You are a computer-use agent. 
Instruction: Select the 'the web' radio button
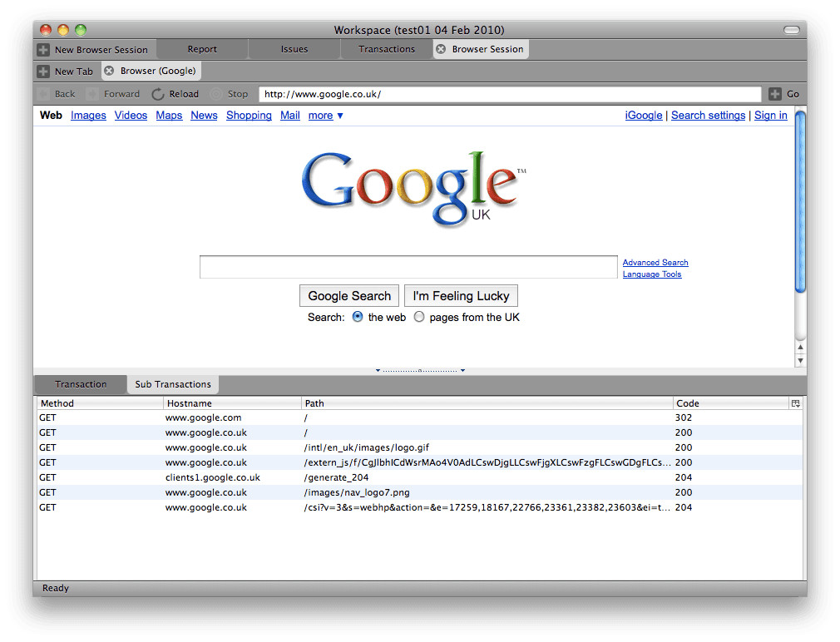pos(358,317)
